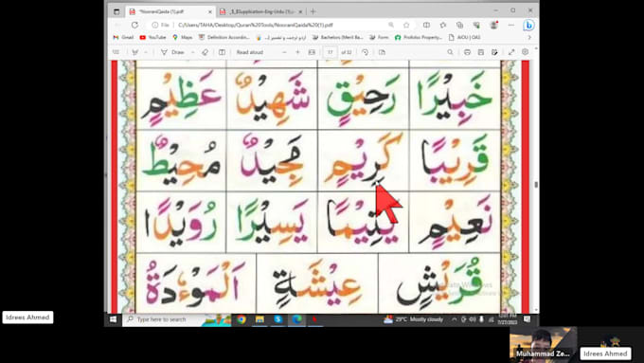Open the notification center
Viewport: 644px width, 363px height.
click(x=528, y=319)
